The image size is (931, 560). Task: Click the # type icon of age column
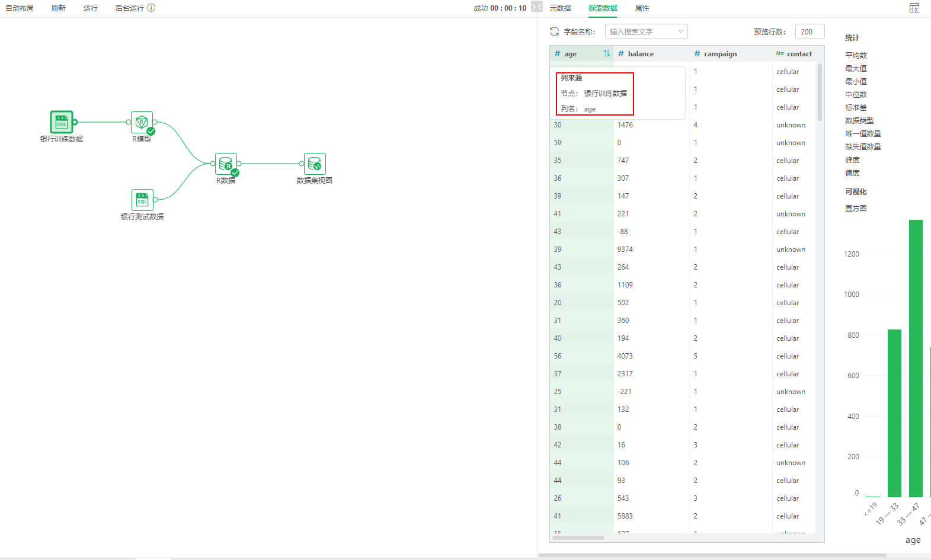click(x=557, y=53)
